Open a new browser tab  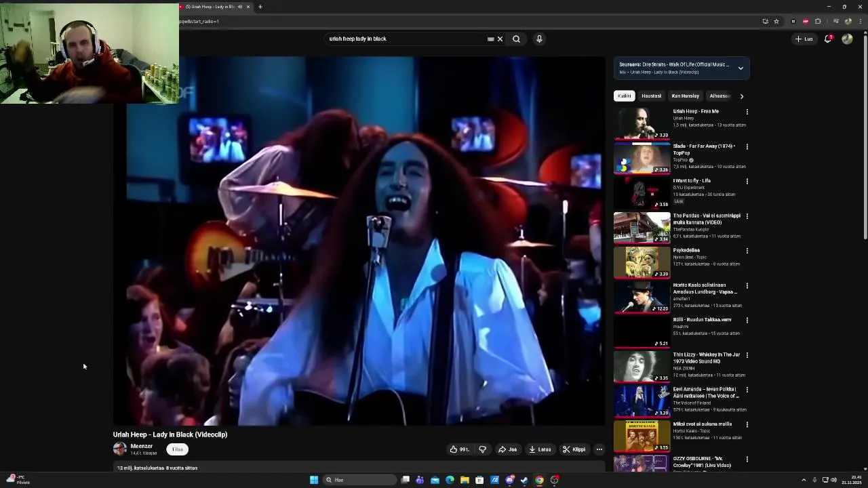coord(260,7)
